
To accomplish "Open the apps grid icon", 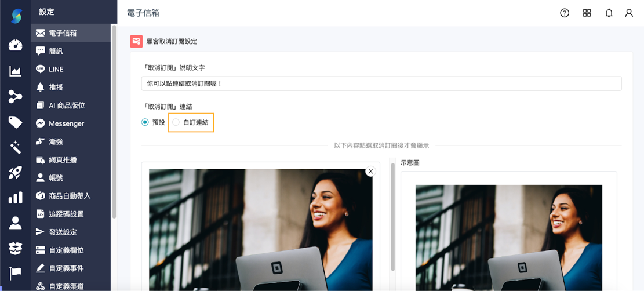I will 587,13.
